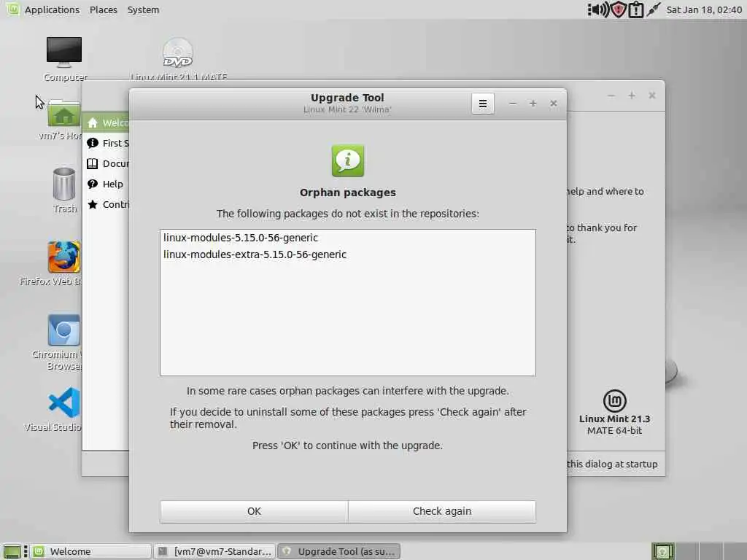Open the Upgrade Tool hamburger menu
747x560 pixels.
[483, 104]
